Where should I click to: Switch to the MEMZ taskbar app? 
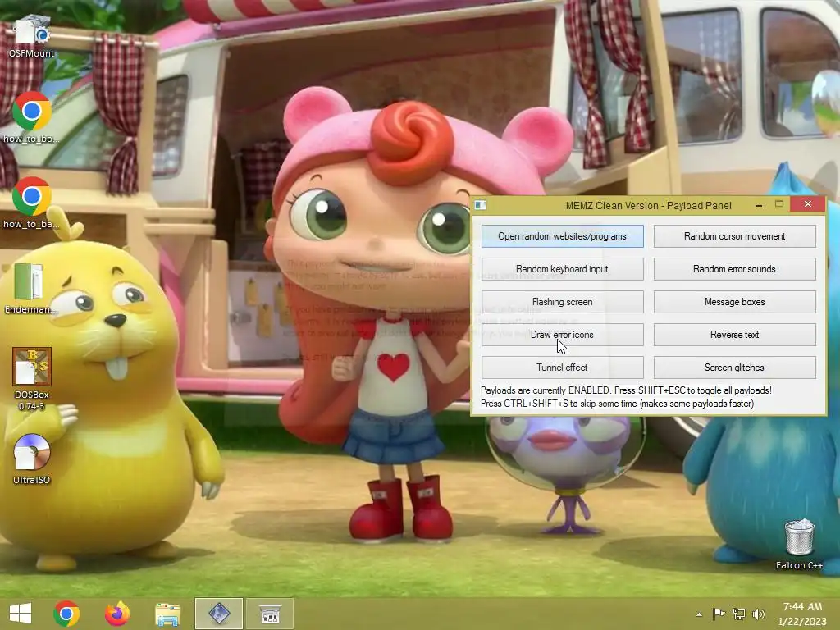pos(218,614)
